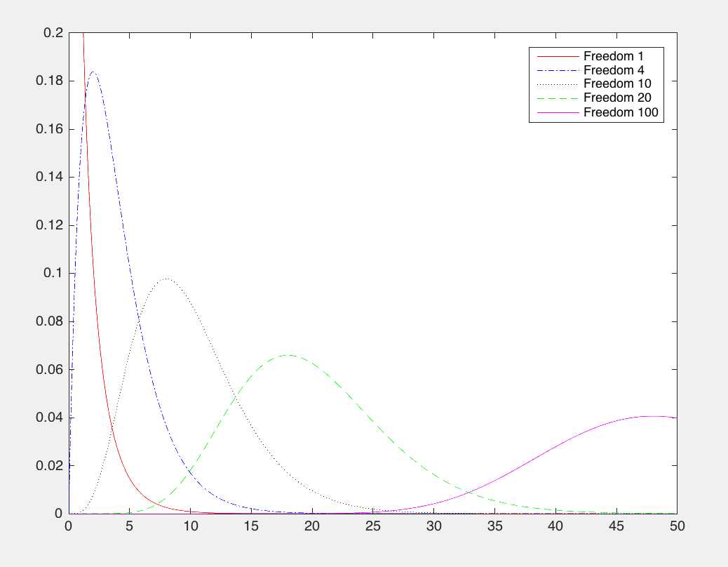Image resolution: width=728 pixels, height=567 pixels.
Task: Click x-axis tick label 45
Action: (x=616, y=526)
